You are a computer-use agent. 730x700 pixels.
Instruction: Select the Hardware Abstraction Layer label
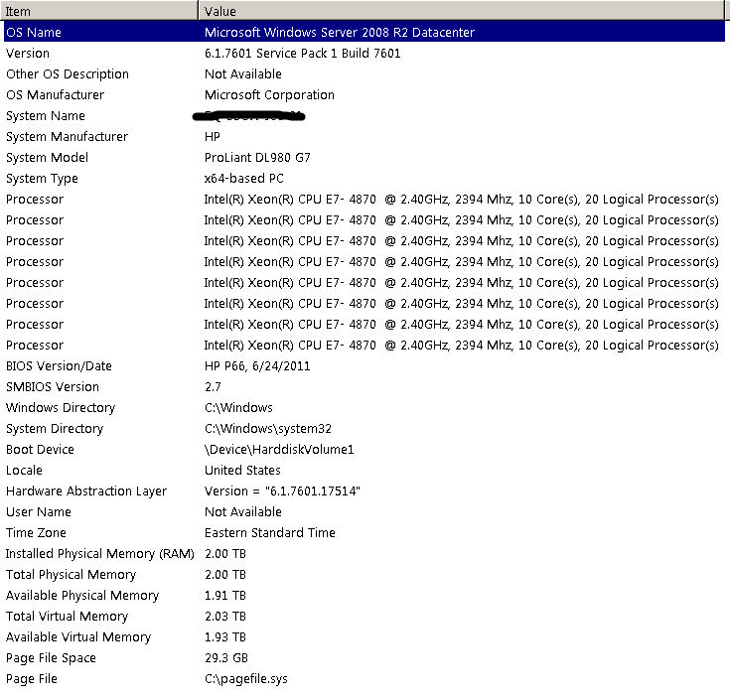click(86, 491)
